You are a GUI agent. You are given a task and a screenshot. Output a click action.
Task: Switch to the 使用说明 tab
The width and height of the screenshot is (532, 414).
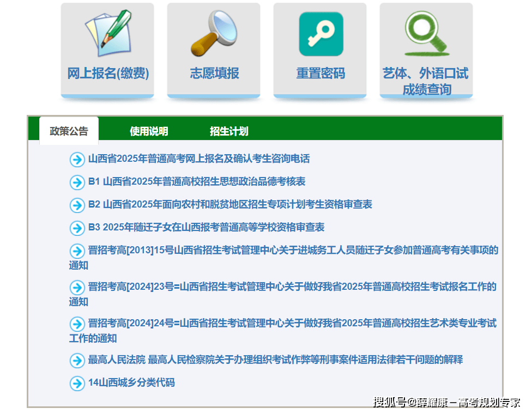149,131
